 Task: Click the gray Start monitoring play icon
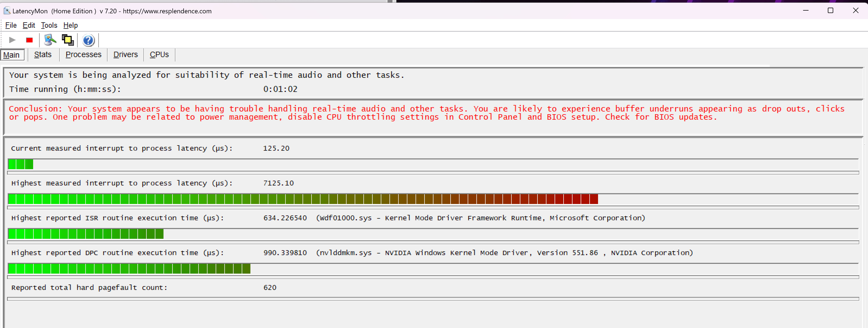[12, 40]
